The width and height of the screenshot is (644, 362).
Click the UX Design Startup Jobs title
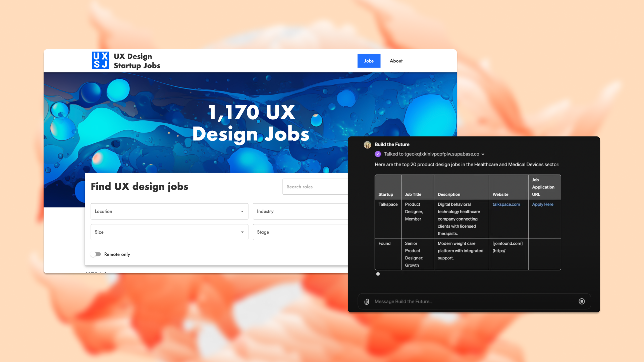137,61
